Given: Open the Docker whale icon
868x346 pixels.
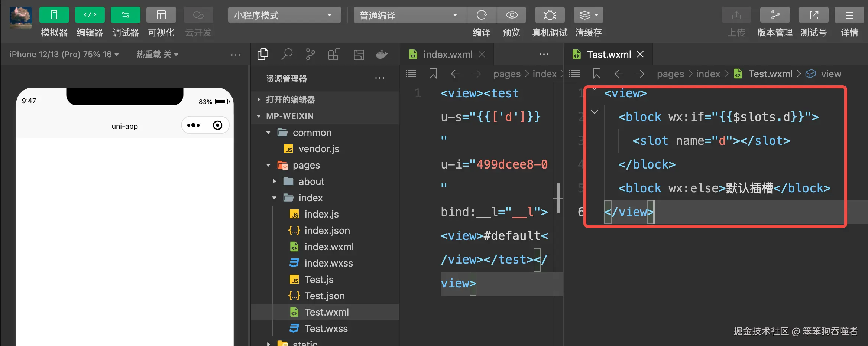Looking at the screenshot, I should [382, 55].
